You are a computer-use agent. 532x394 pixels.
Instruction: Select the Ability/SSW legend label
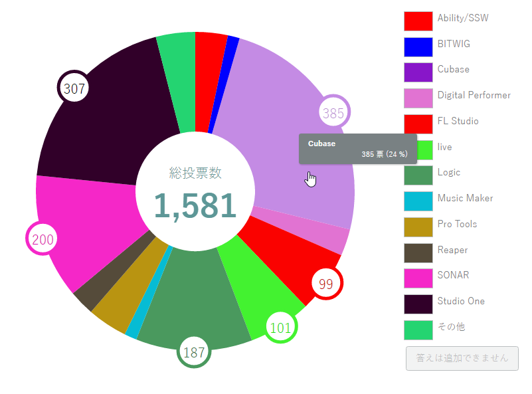pyautogui.click(x=463, y=18)
